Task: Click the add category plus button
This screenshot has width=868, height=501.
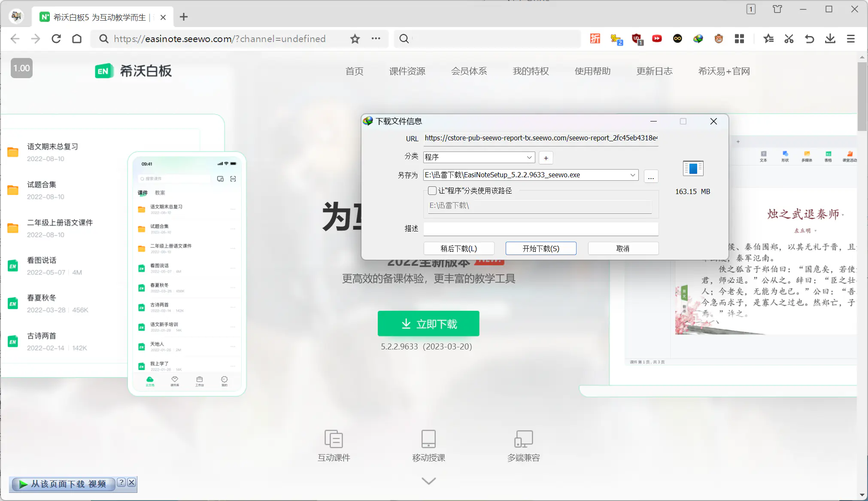Action: (546, 158)
